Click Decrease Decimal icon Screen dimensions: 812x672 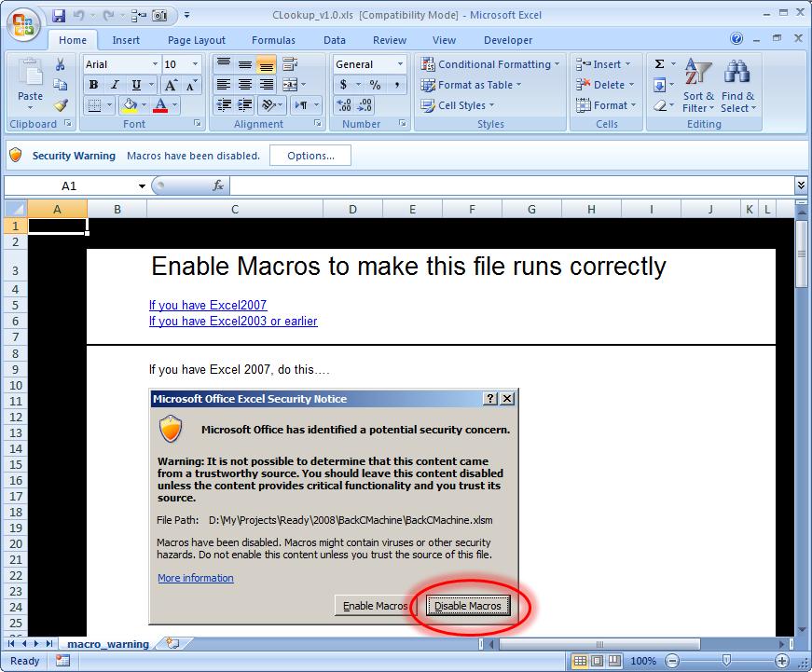click(365, 105)
